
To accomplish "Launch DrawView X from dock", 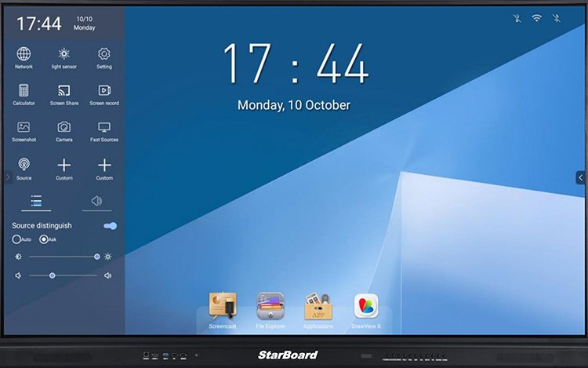I will [x=366, y=311].
